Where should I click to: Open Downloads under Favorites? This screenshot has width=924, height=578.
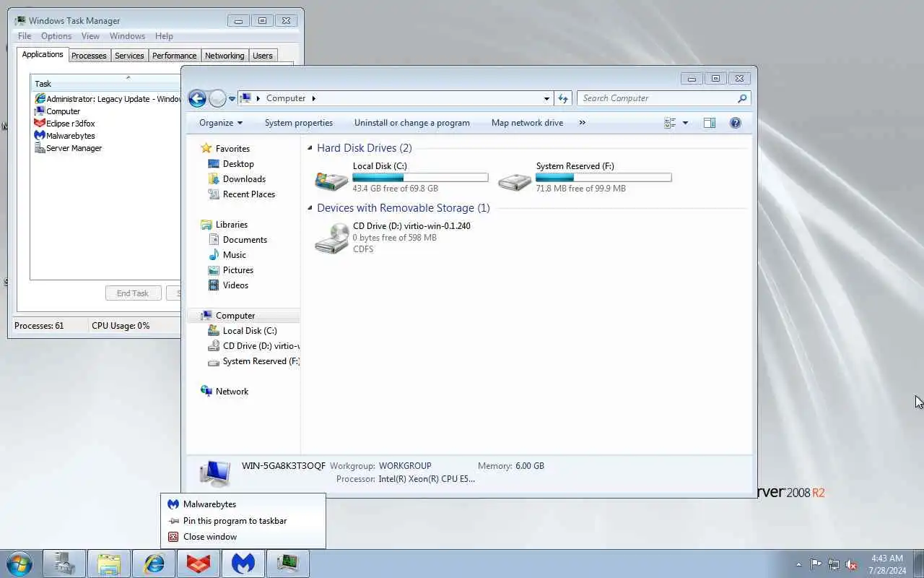pyautogui.click(x=244, y=179)
